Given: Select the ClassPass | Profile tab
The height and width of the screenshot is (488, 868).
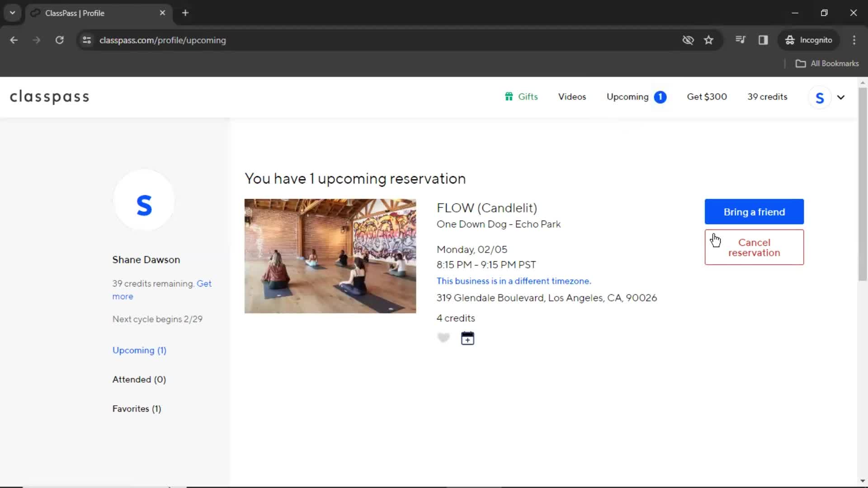Looking at the screenshot, I should 98,13.
